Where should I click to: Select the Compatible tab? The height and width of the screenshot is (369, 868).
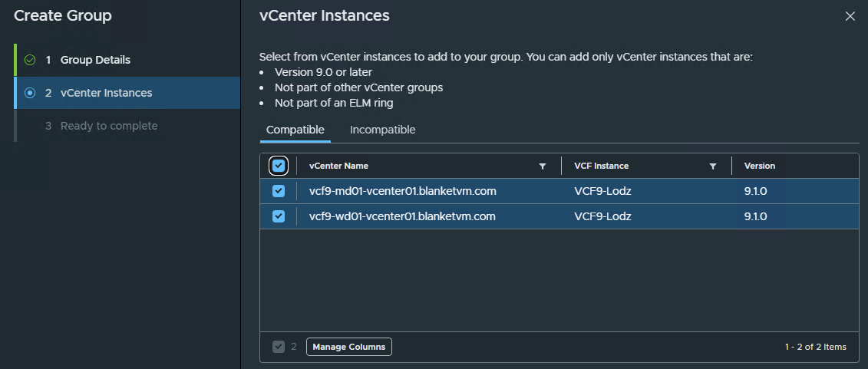click(295, 130)
